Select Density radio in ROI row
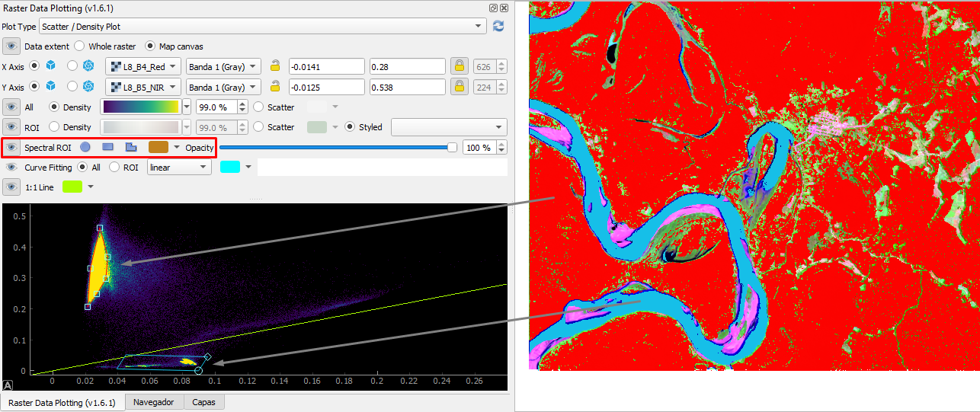 [54, 127]
